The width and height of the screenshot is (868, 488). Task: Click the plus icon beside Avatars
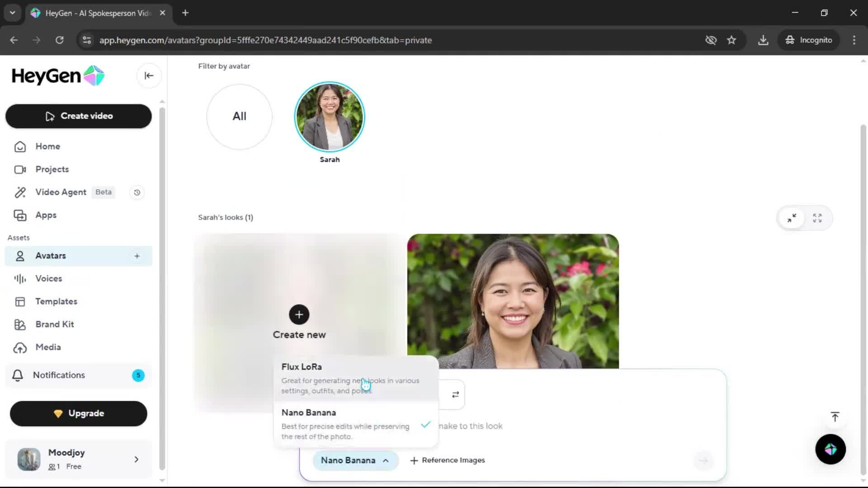point(137,256)
